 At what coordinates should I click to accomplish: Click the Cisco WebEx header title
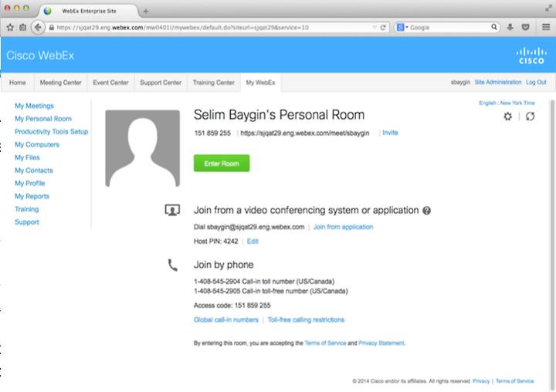(x=40, y=56)
